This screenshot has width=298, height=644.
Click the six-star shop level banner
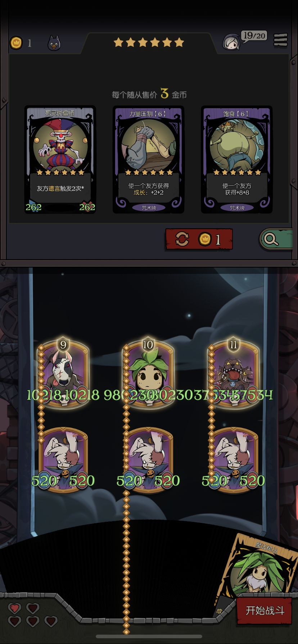149,43
